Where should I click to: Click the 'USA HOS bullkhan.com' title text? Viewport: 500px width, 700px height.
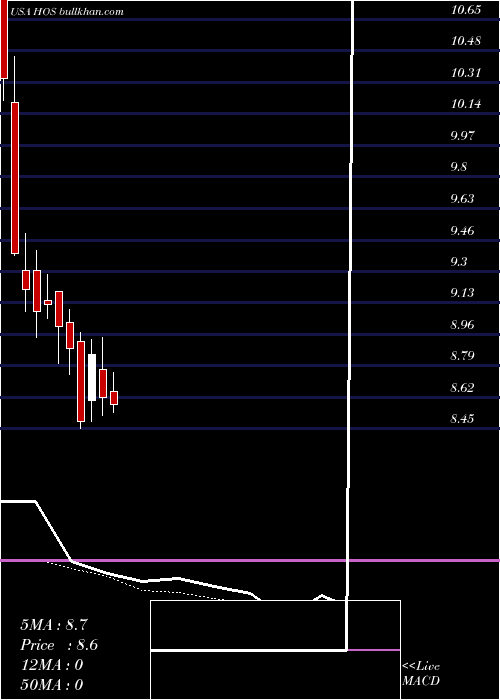coord(67,12)
